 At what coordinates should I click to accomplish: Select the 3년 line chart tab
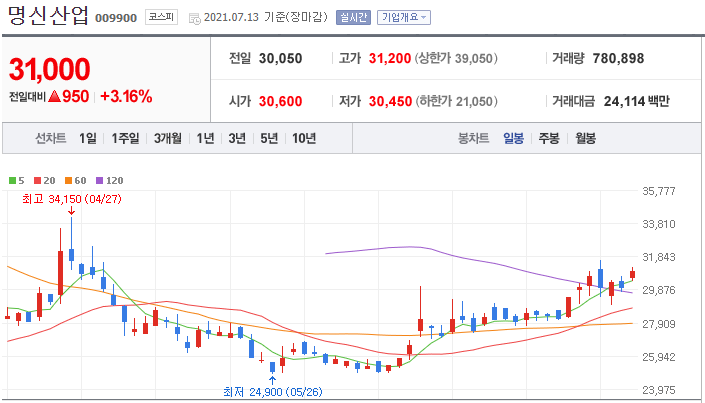click(237, 139)
